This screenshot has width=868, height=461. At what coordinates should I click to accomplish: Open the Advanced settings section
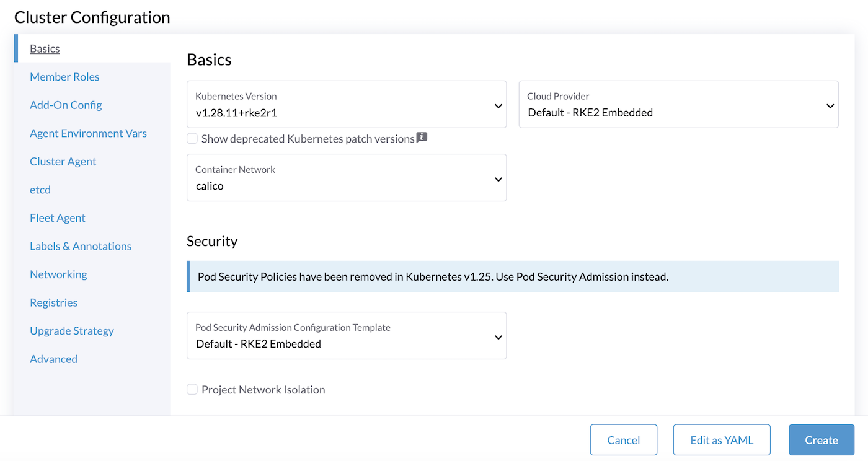click(53, 359)
